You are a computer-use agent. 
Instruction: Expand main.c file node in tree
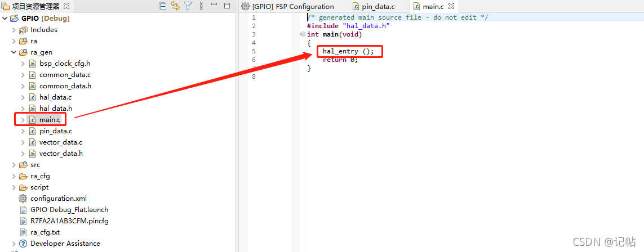[23, 120]
